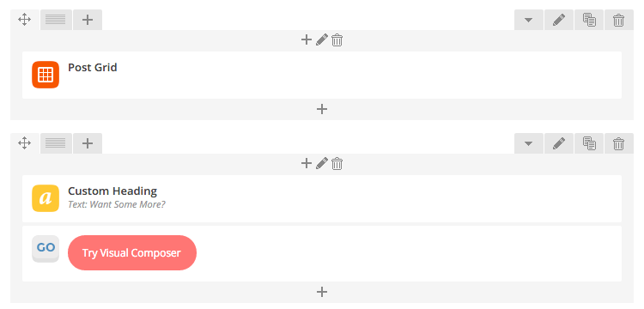Toggle collapse on the Custom Heading row
Image resolution: width=644 pixels, height=309 pixels.
point(529,143)
